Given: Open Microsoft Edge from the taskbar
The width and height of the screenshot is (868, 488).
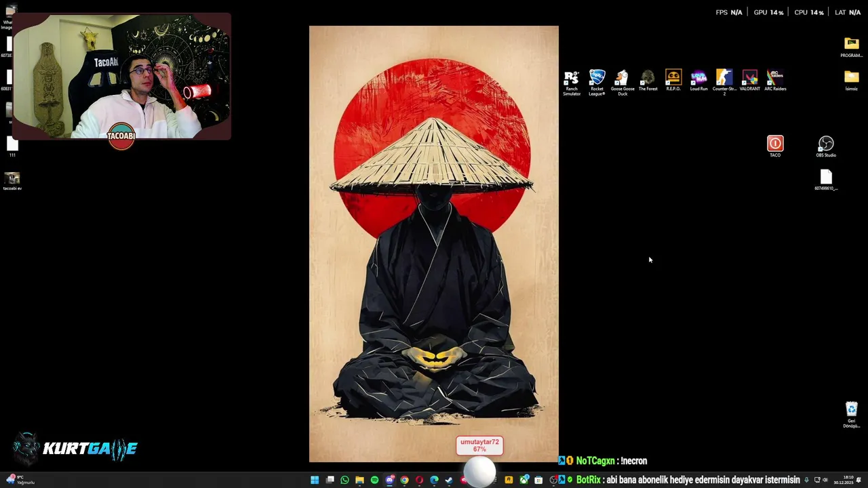Looking at the screenshot, I should coord(434,480).
